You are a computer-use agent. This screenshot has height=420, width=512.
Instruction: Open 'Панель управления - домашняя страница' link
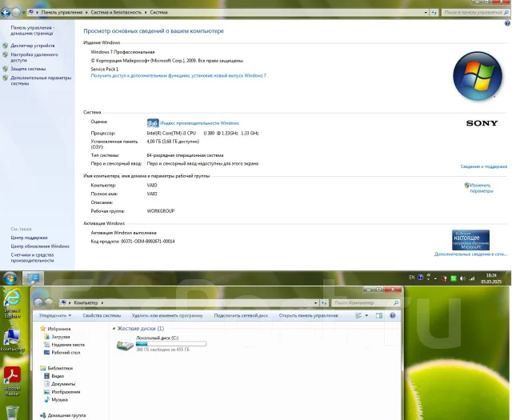pyautogui.click(x=32, y=30)
